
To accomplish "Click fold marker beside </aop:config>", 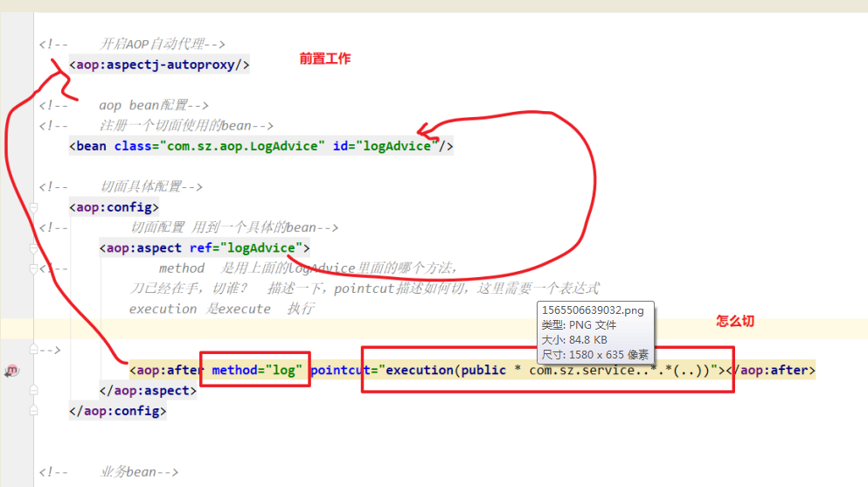I will tap(34, 411).
